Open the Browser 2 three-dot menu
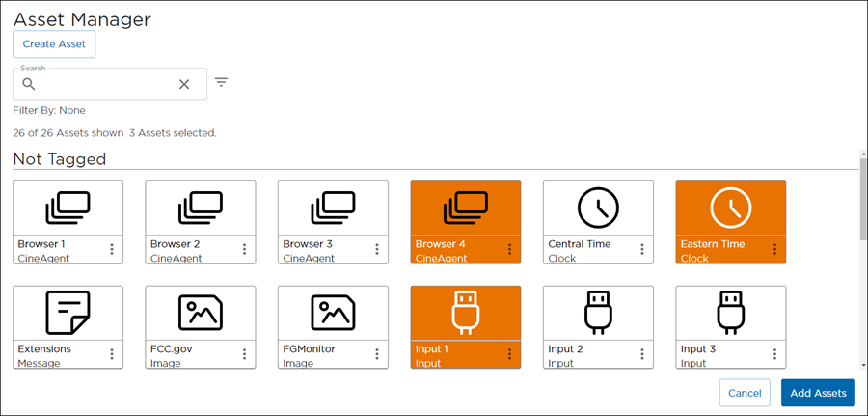Image resolution: width=868 pixels, height=416 pixels. point(244,250)
